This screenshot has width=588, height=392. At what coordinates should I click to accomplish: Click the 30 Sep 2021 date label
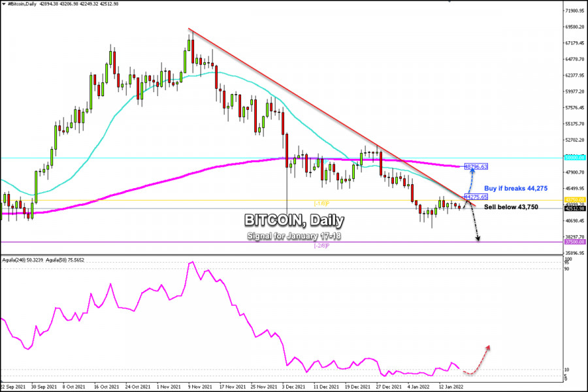point(44,387)
